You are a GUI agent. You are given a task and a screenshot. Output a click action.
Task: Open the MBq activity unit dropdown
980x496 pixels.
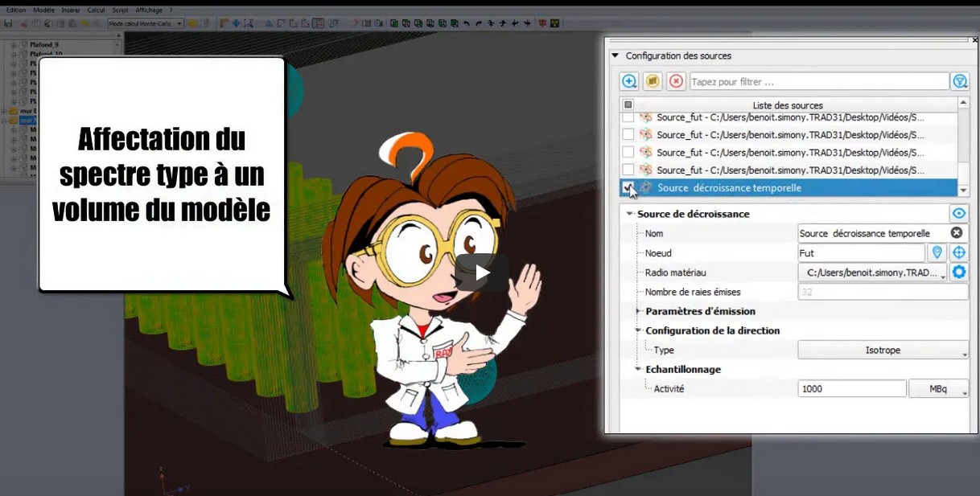[938, 388]
